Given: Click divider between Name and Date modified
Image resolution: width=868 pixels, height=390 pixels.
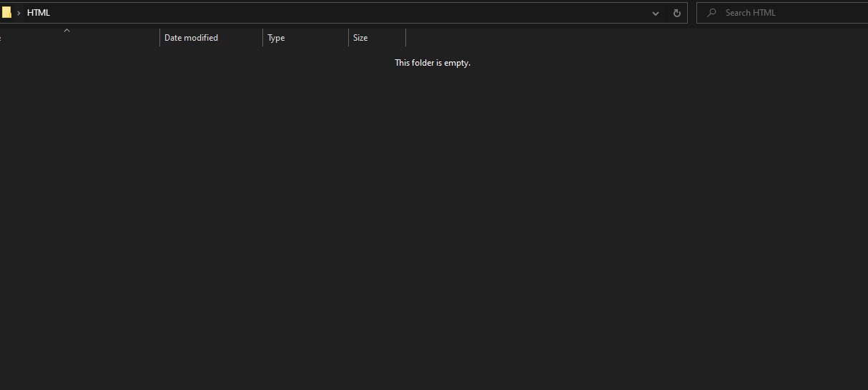Looking at the screenshot, I should [x=159, y=38].
